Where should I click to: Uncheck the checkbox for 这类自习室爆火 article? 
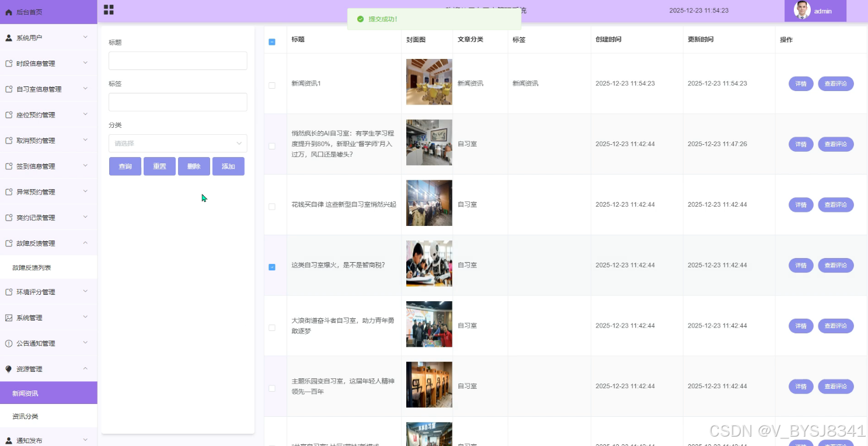pos(272,267)
